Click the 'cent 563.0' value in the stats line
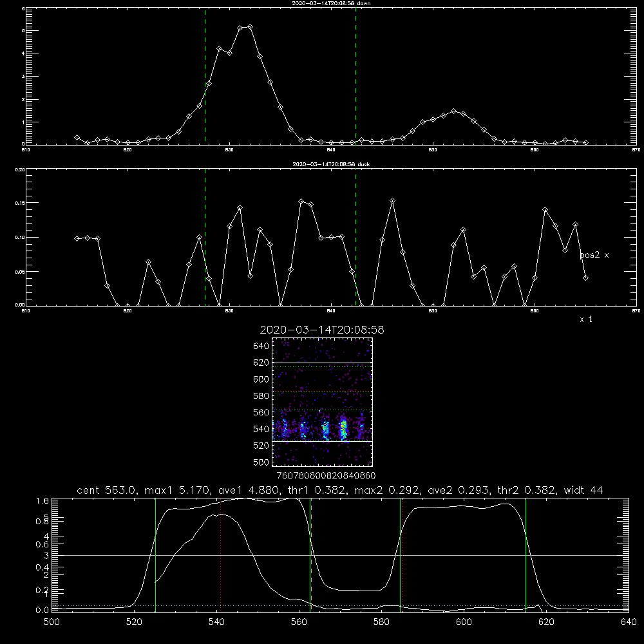The height and width of the screenshot is (644, 644). pyautogui.click(x=106, y=490)
